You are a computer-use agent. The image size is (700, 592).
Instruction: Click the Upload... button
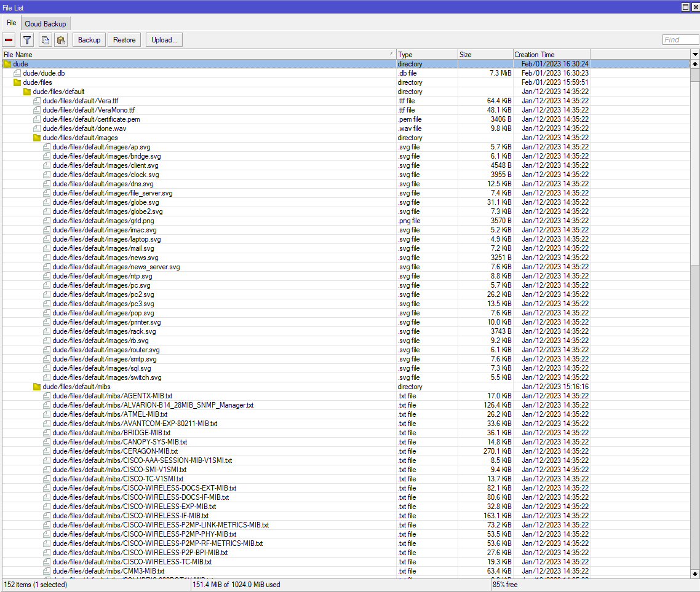click(x=164, y=40)
